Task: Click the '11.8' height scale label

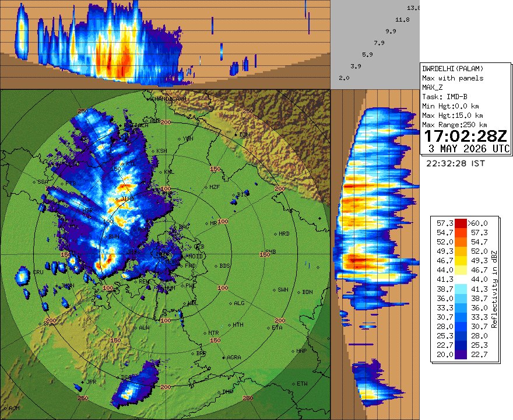Action: point(402,20)
